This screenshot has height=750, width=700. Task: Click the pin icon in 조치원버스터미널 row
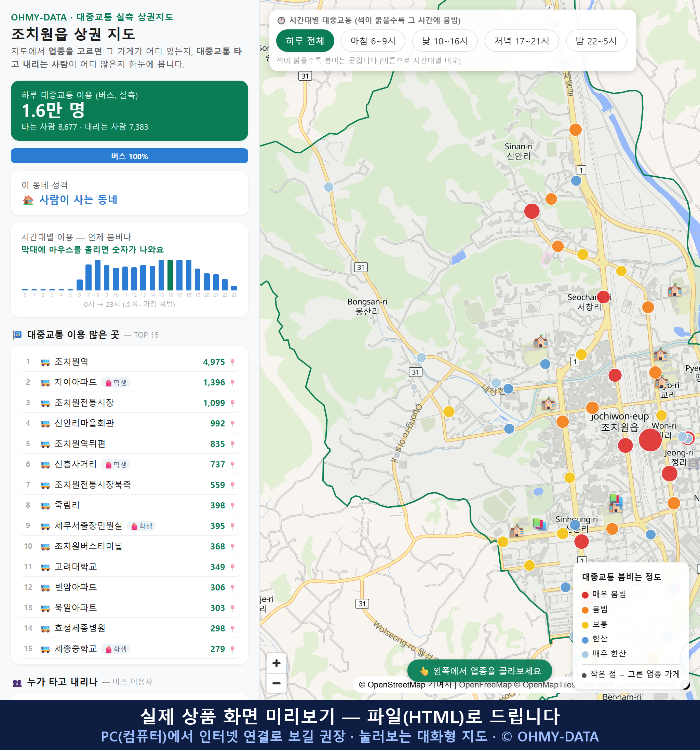coord(232,546)
